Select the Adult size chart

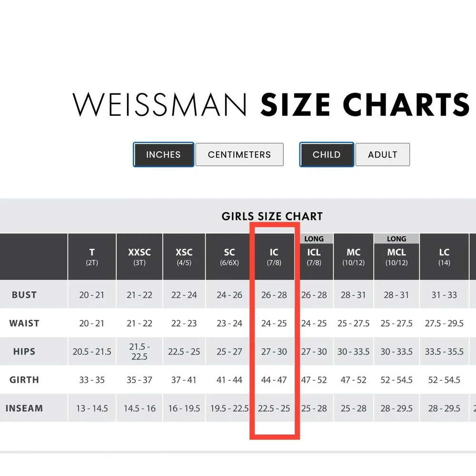tap(383, 155)
